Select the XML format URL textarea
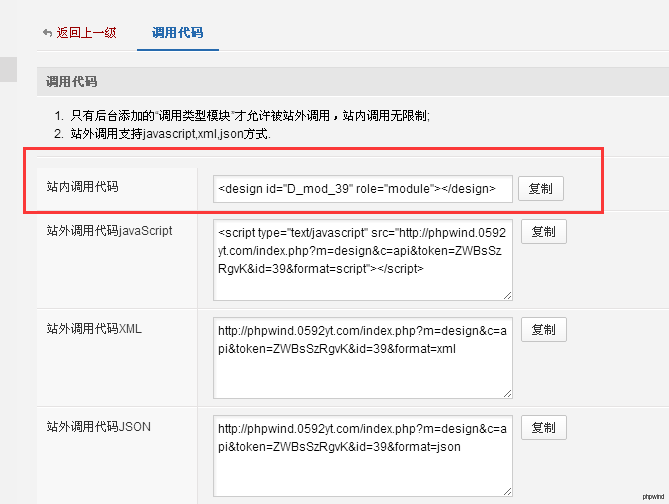669x504 pixels. (x=362, y=357)
